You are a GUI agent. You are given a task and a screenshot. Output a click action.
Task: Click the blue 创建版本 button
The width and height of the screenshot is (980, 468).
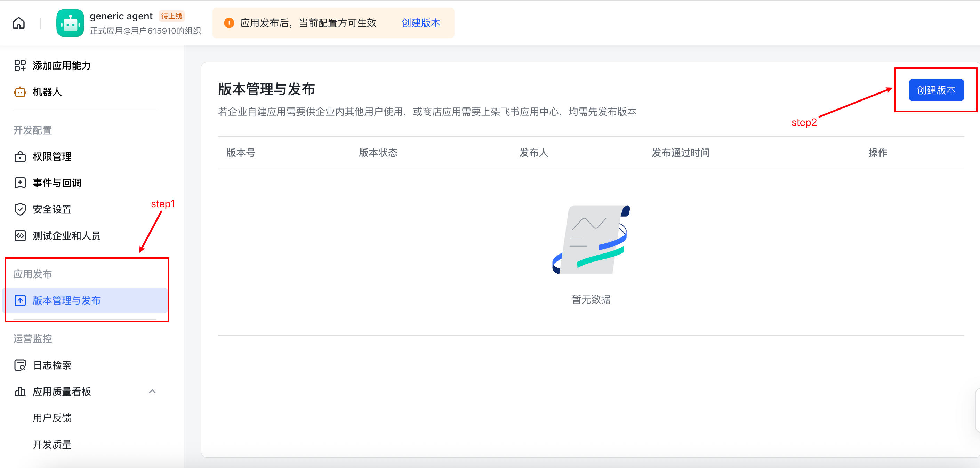(x=936, y=90)
